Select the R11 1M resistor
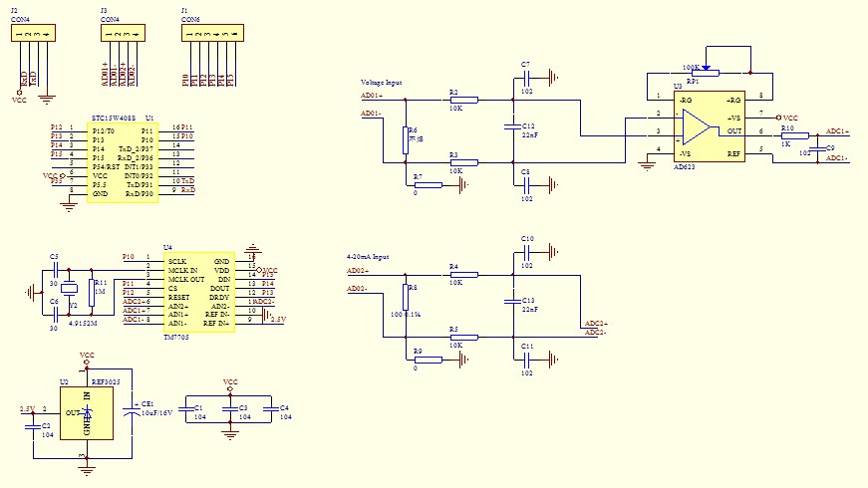The width and height of the screenshot is (868, 488). point(92,293)
